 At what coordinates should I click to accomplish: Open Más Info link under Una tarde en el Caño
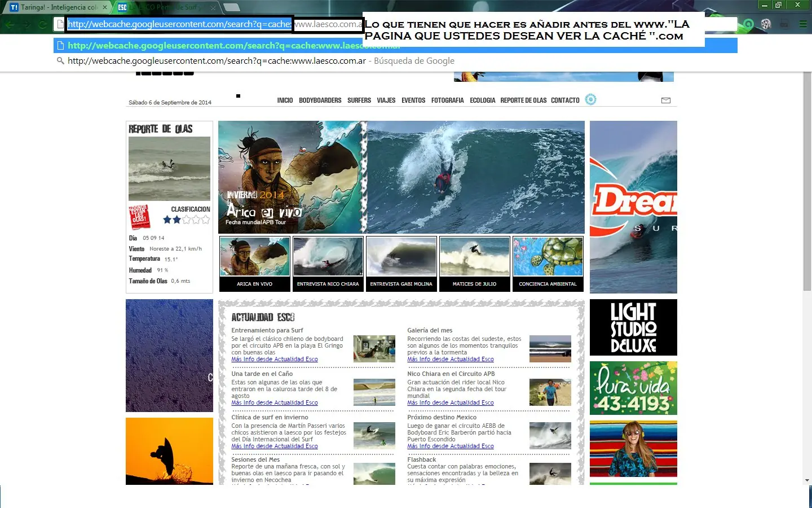point(275,403)
